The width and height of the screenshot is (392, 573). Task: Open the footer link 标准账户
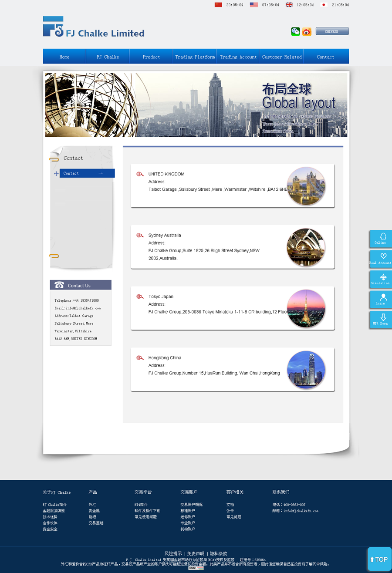(188, 511)
